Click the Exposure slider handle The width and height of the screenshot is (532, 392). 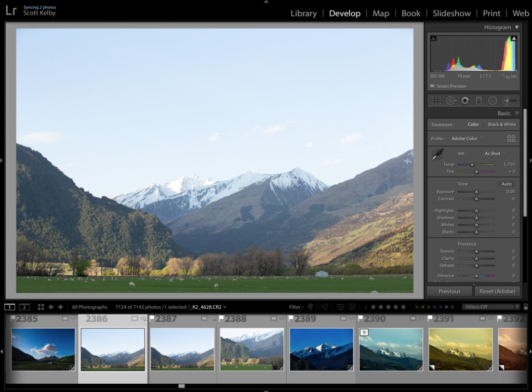(476, 192)
